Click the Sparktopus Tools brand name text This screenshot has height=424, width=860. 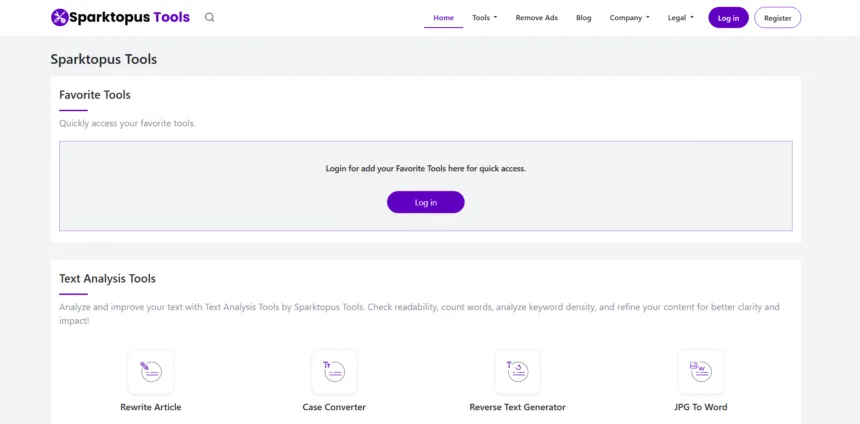pos(131,17)
